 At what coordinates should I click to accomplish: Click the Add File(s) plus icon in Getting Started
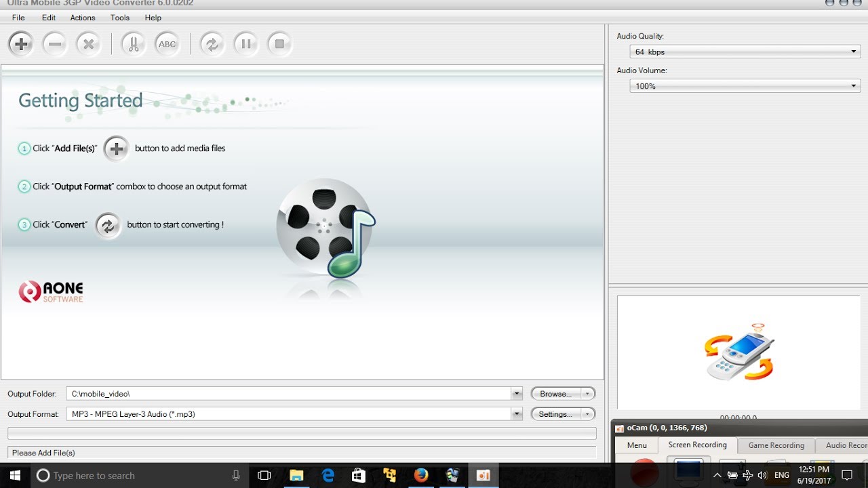[116, 148]
